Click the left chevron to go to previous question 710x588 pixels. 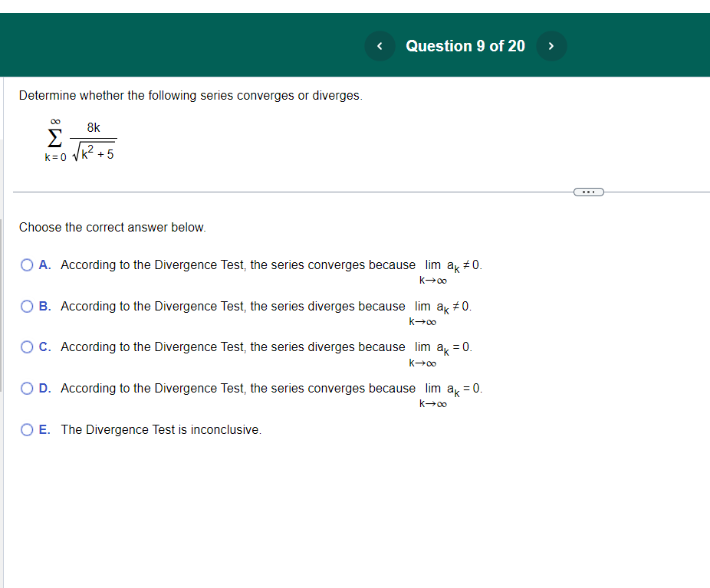(x=380, y=46)
